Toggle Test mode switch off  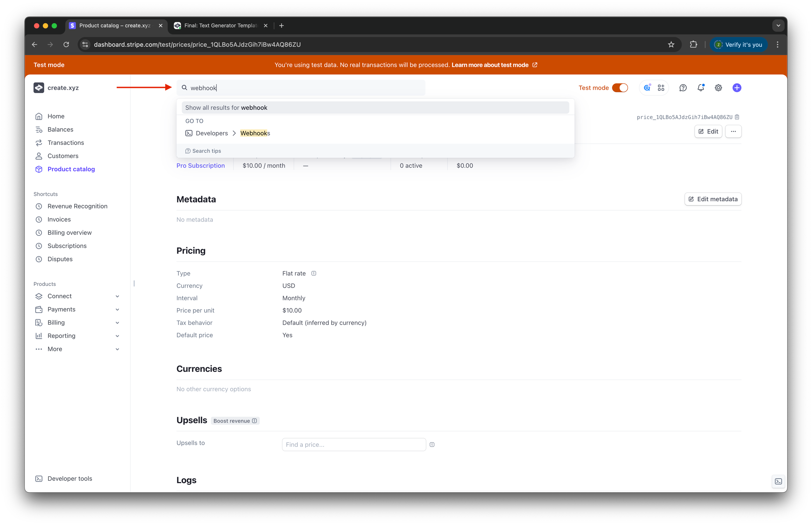click(620, 88)
